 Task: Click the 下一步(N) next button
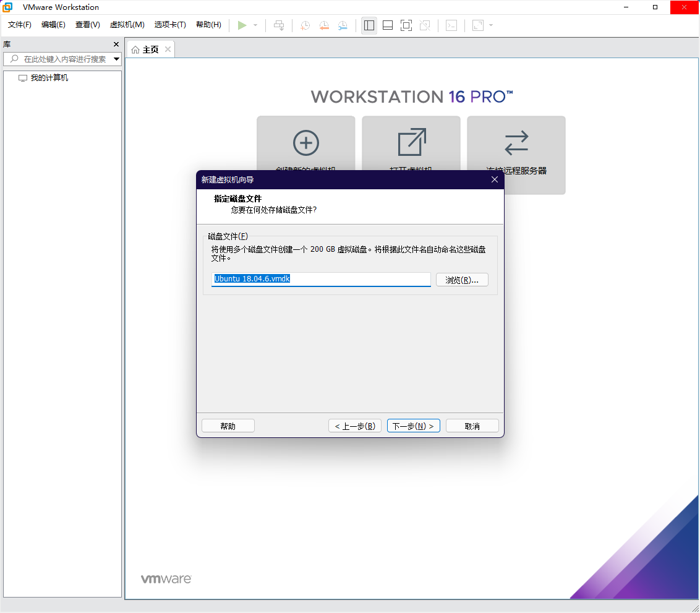coord(414,426)
